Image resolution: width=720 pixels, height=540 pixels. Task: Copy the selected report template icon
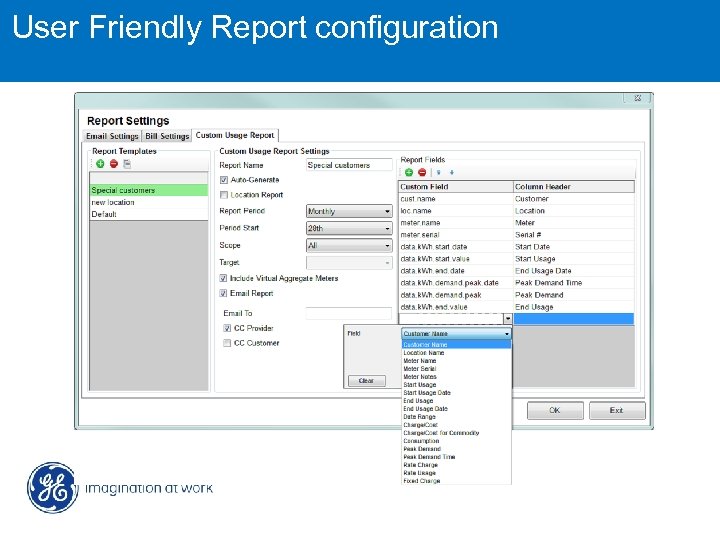127,163
